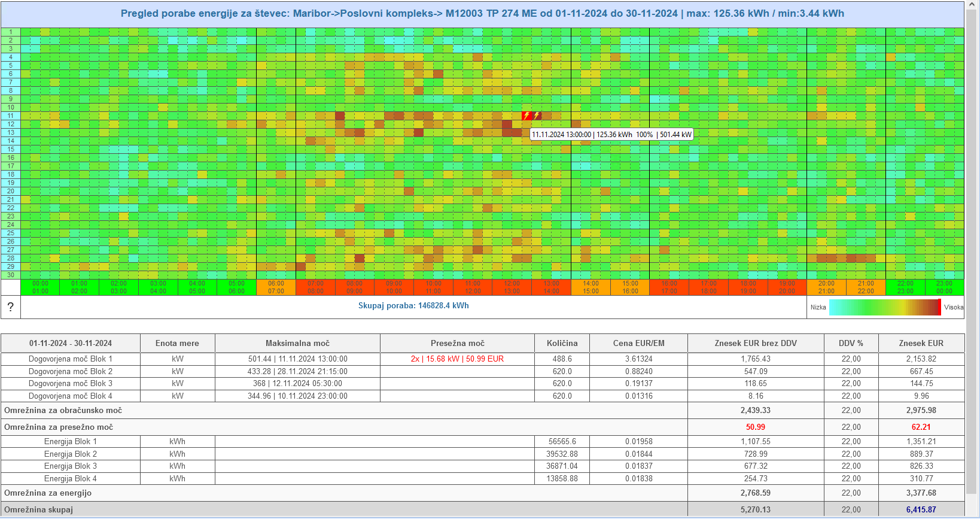
Task: Select the day 1 row label
Action: pyautogui.click(x=11, y=32)
